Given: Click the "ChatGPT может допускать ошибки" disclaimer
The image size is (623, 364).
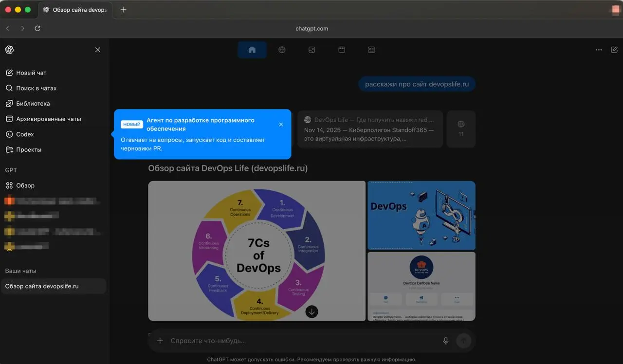Looking at the screenshot, I should 311,360.
